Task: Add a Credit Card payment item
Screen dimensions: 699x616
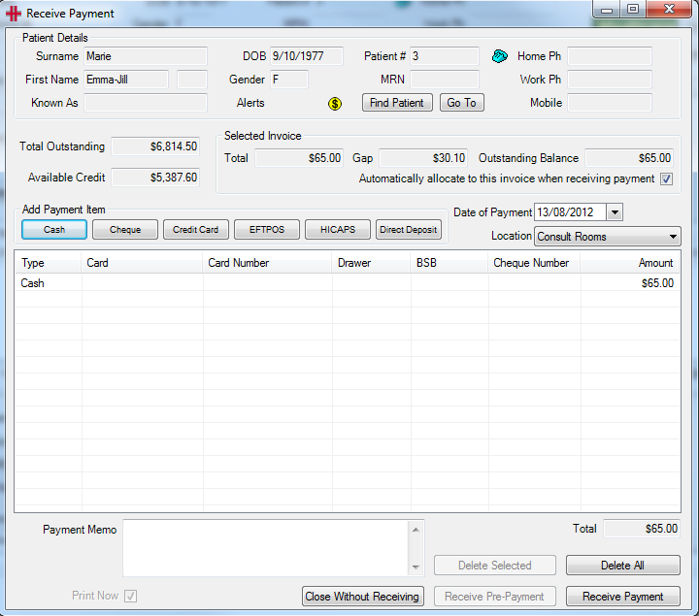Action: [196, 230]
